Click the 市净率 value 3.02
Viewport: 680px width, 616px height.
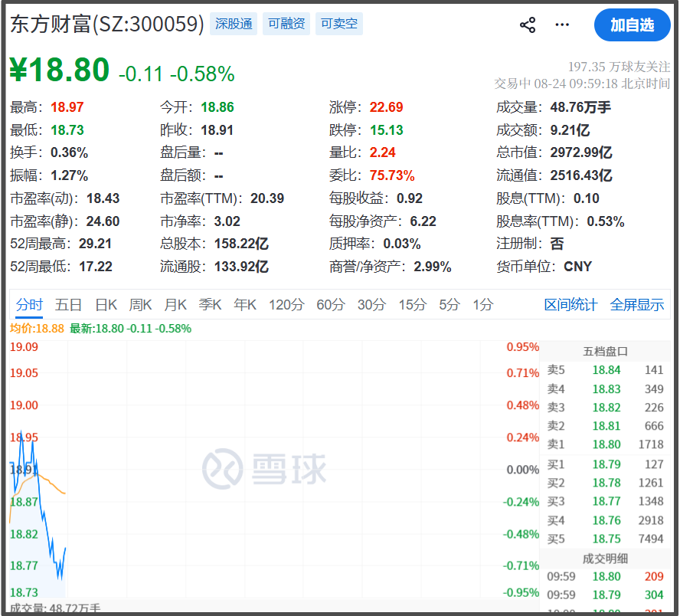(x=227, y=221)
